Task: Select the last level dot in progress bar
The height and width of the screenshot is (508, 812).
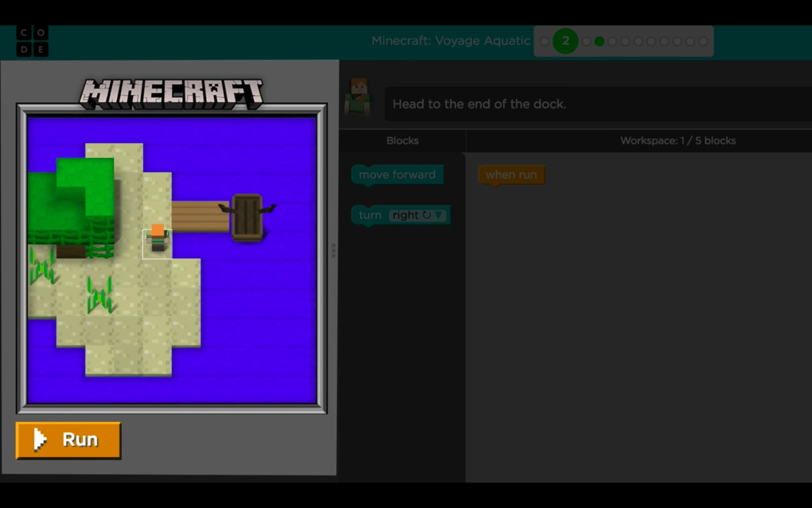Action: 703,41
